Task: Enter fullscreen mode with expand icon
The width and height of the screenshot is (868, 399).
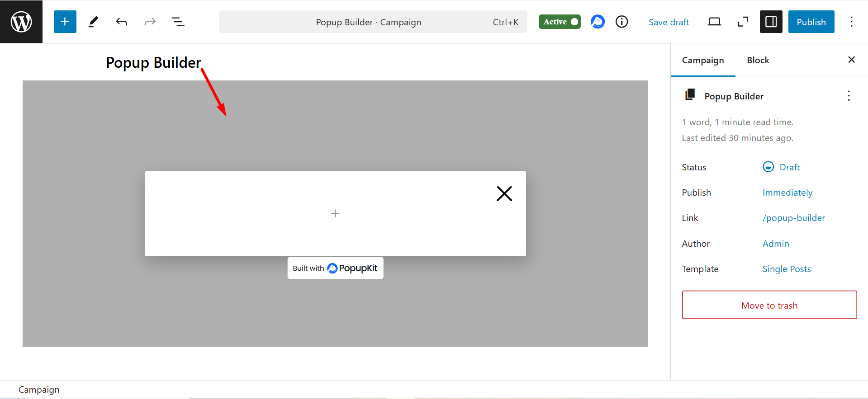Action: click(x=743, y=22)
